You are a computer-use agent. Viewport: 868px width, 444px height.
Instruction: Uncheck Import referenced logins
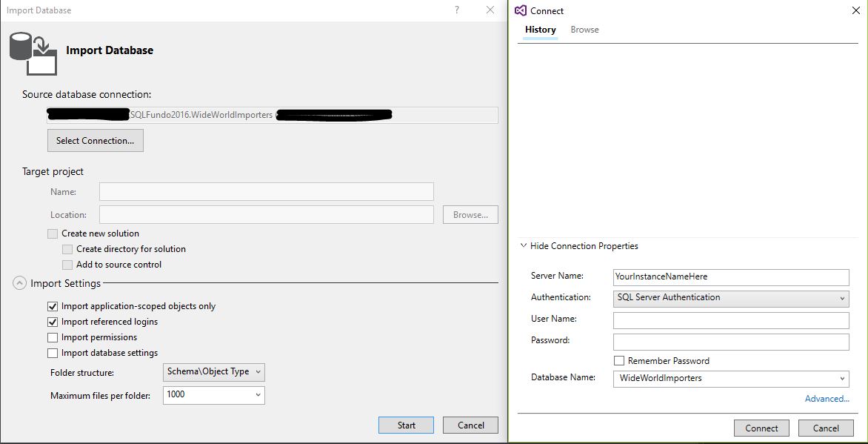(53, 322)
